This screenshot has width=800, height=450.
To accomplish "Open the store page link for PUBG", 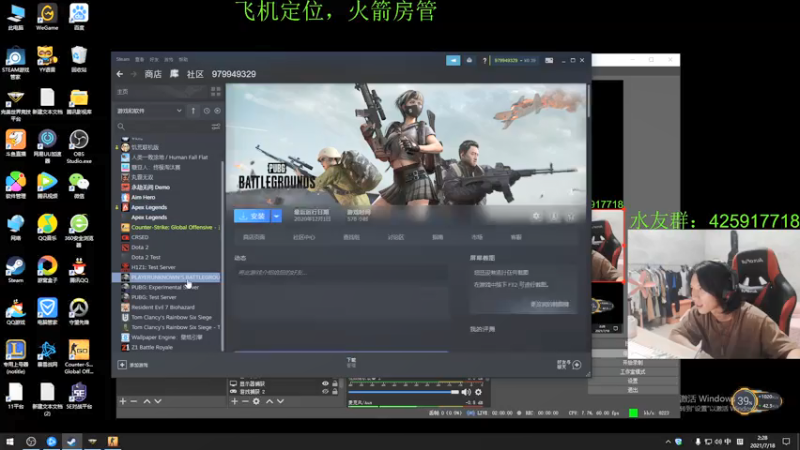I will point(254,237).
